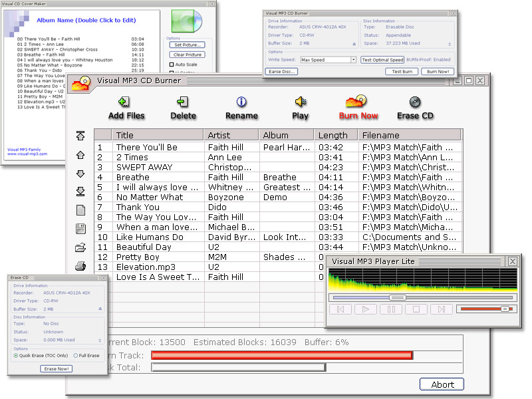This screenshot has height=399, width=532.
Task: Sort the list by Filename column header
Action: [x=410, y=135]
